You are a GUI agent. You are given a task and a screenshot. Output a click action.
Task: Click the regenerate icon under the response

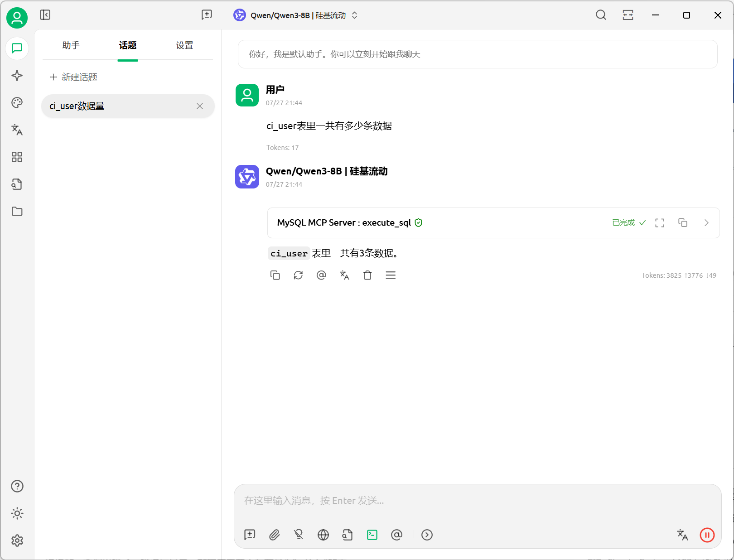(x=298, y=275)
